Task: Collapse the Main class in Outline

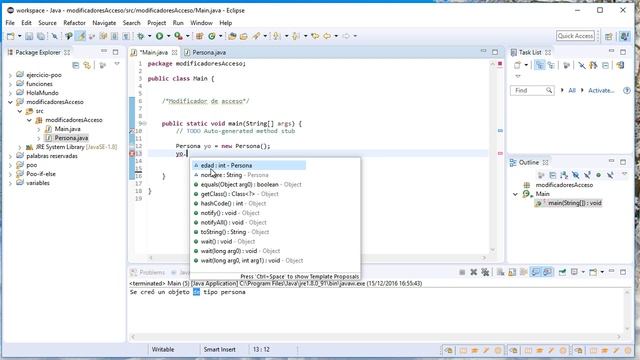Action: click(516, 194)
